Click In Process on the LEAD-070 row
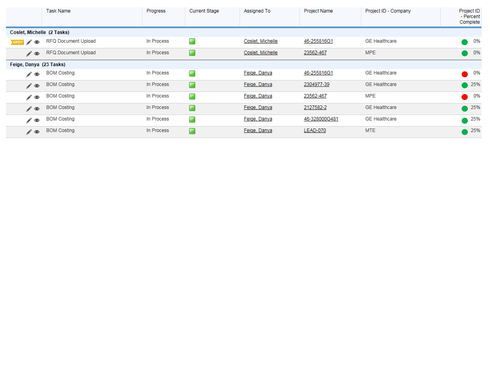 click(157, 130)
